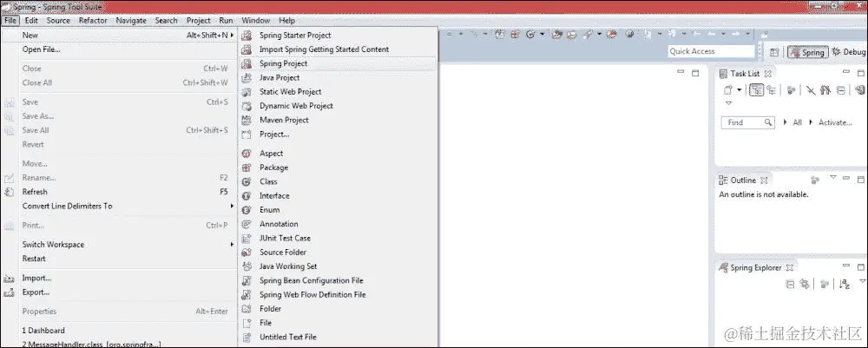Expand Convert Line Delimiters To submenu
Screen dimensions: 868x348
(x=232, y=206)
